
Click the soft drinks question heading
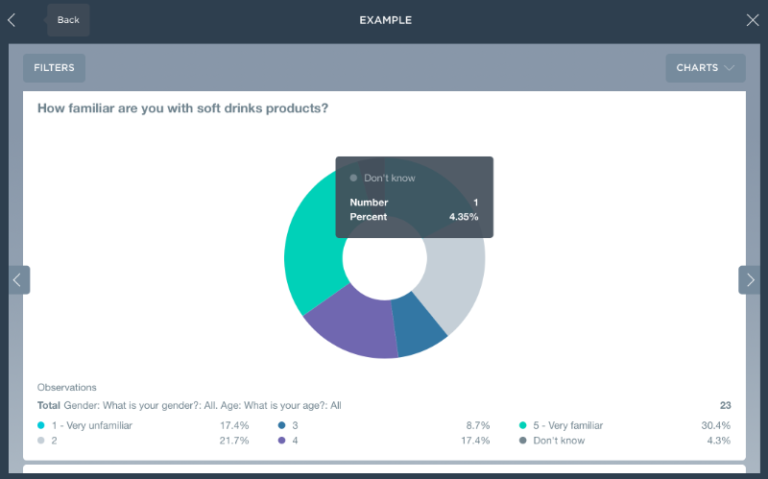pyautogui.click(x=182, y=108)
